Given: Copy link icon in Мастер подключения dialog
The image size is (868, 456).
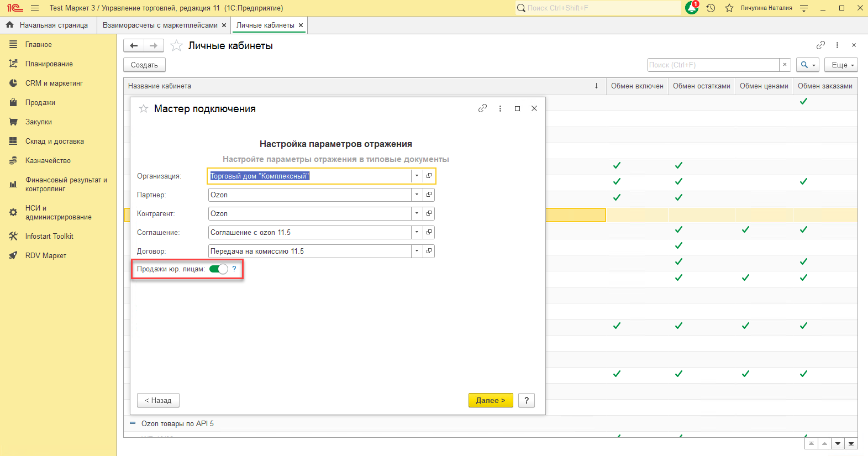Looking at the screenshot, I should tap(482, 108).
